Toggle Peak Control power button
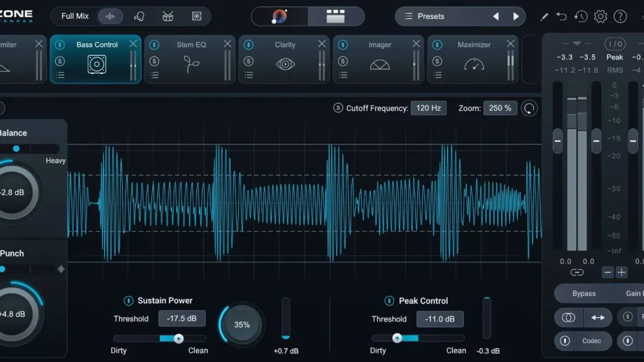644x362 pixels. point(390,301)
